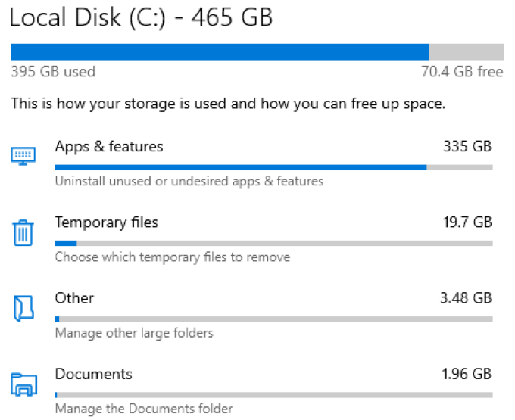
Task: Click 'Uninstall unused or undesired apps & features'
Action: (x=189, y=182)
